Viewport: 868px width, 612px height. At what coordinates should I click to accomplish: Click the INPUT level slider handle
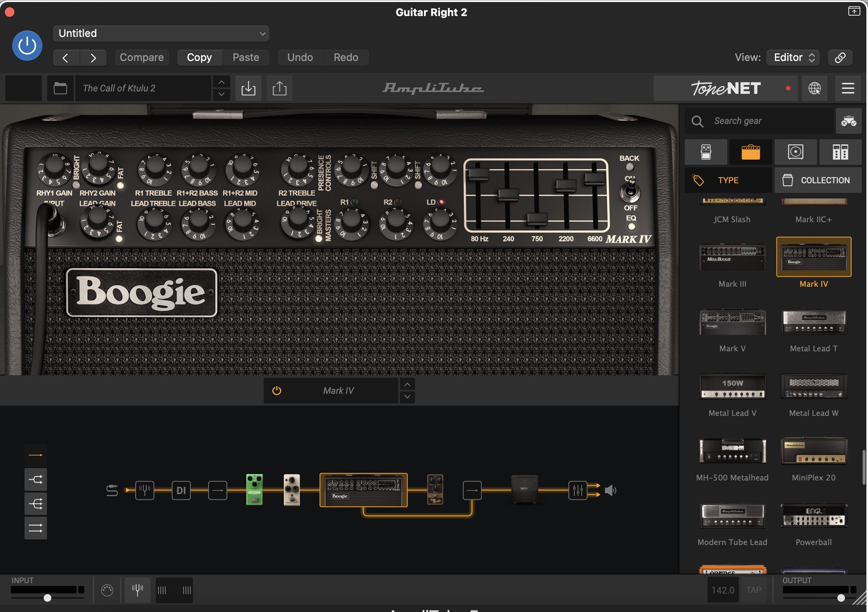[47, 598]
